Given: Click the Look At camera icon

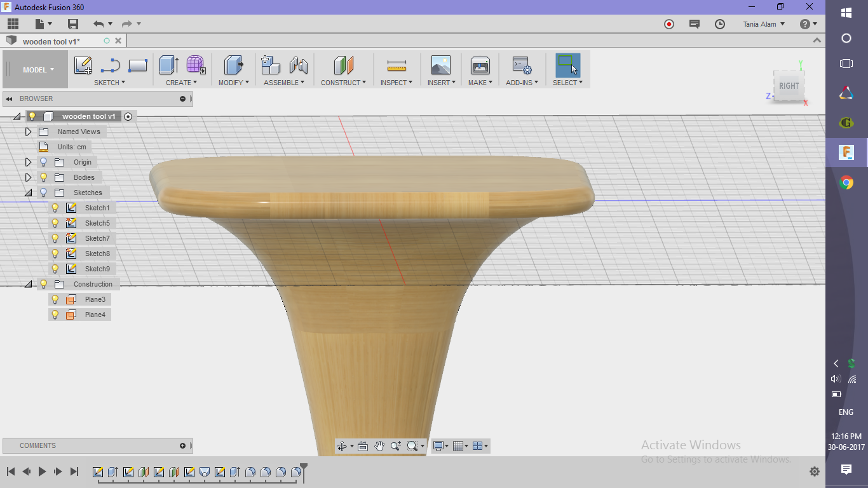Looking at the screenshot, I should pyautogui.click(x=363, y=446).
